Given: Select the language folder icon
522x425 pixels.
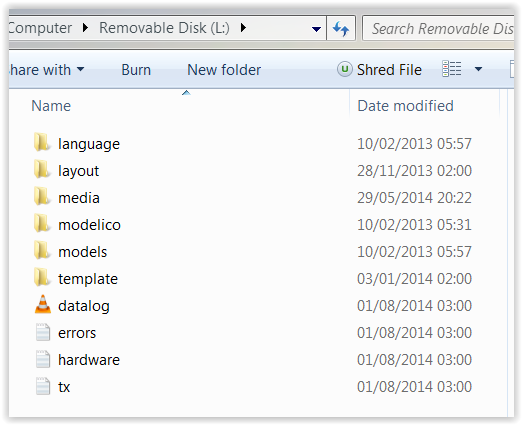Looking at the screenshot, I should (42, 142).
